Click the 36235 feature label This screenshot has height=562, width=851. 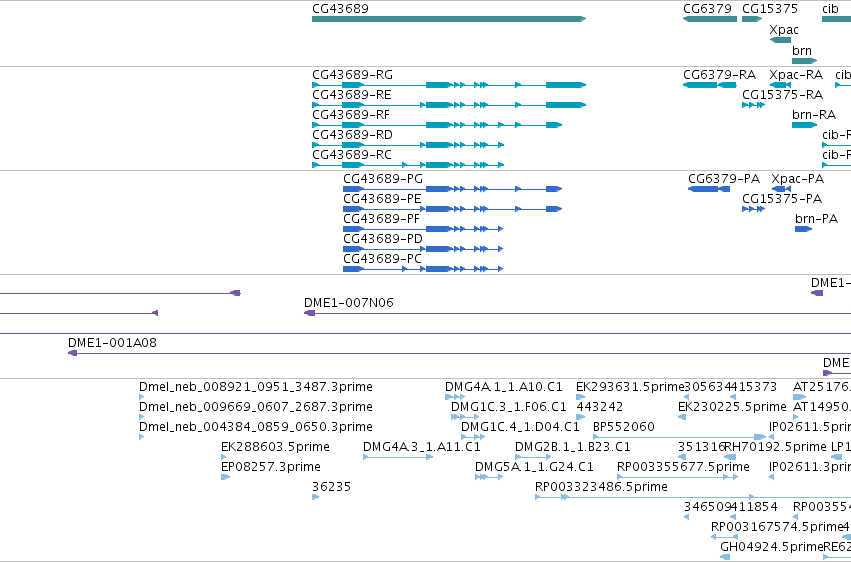[331, 487]
